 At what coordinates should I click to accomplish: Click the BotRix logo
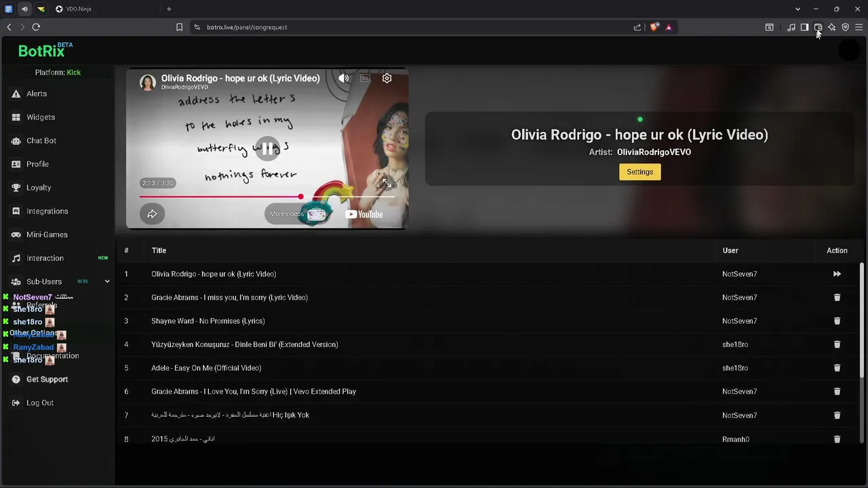tap(45, 51)
